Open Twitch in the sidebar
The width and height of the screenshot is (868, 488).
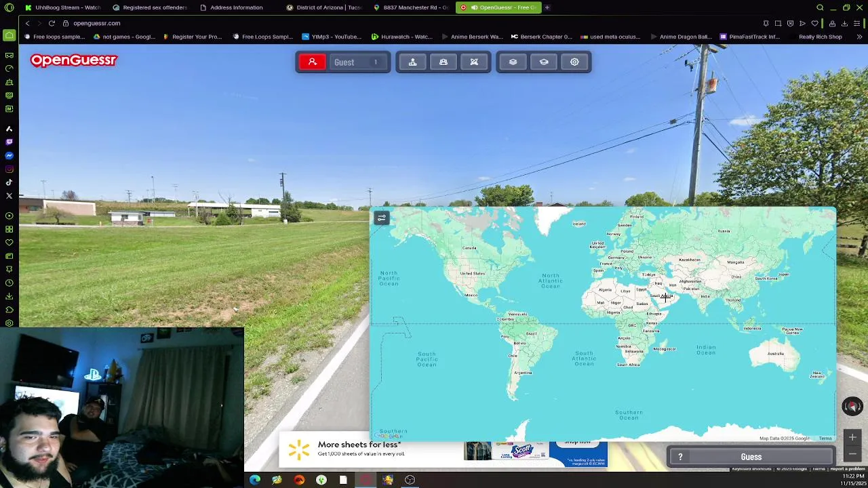[x=9, y=142]
